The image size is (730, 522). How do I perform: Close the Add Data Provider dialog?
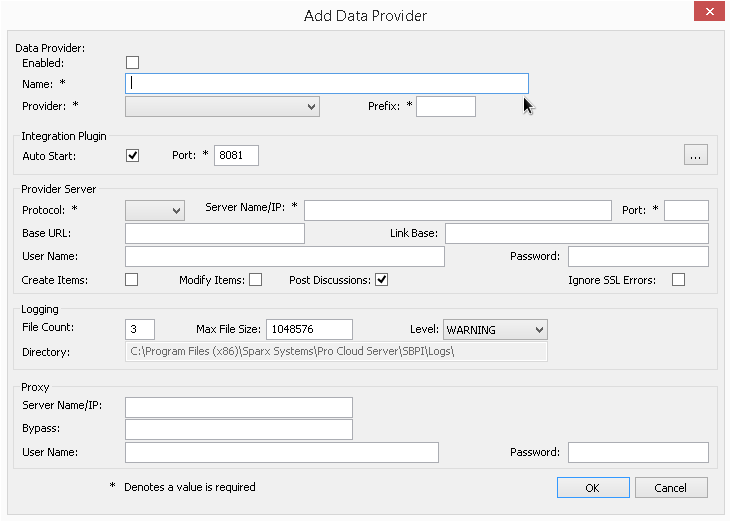coord(708,13)
